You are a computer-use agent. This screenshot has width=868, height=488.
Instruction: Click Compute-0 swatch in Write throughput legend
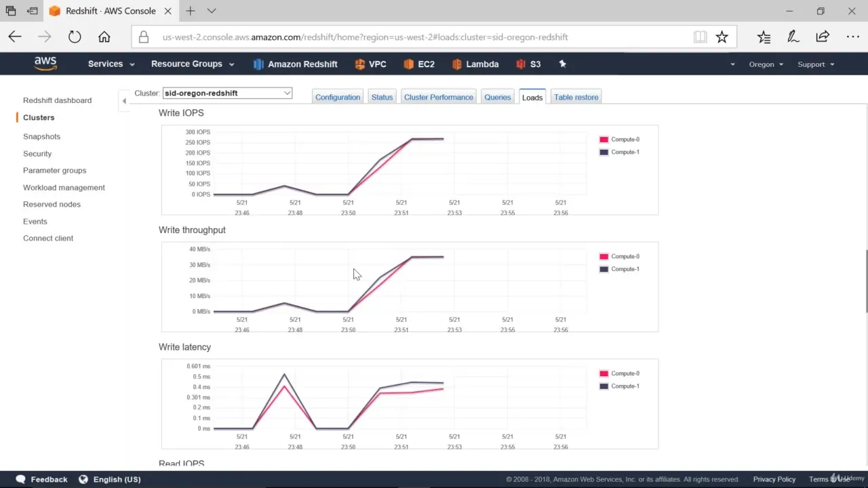604,257
